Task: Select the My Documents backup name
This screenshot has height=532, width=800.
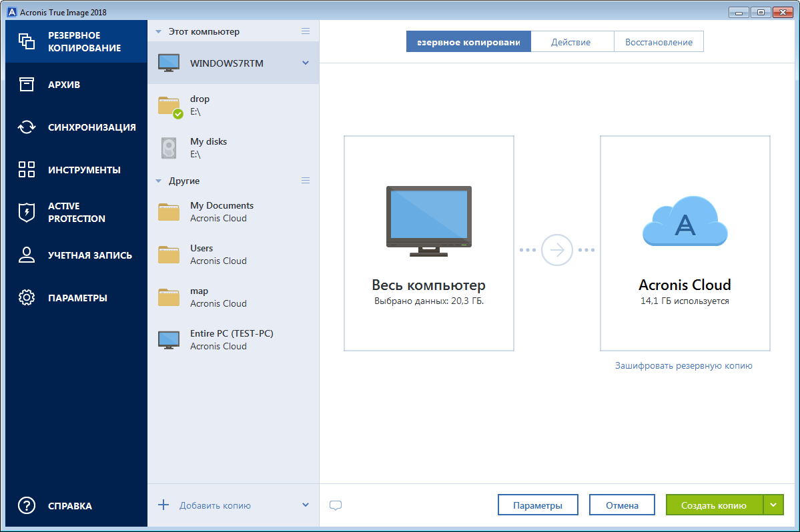Action: [222, 205]
